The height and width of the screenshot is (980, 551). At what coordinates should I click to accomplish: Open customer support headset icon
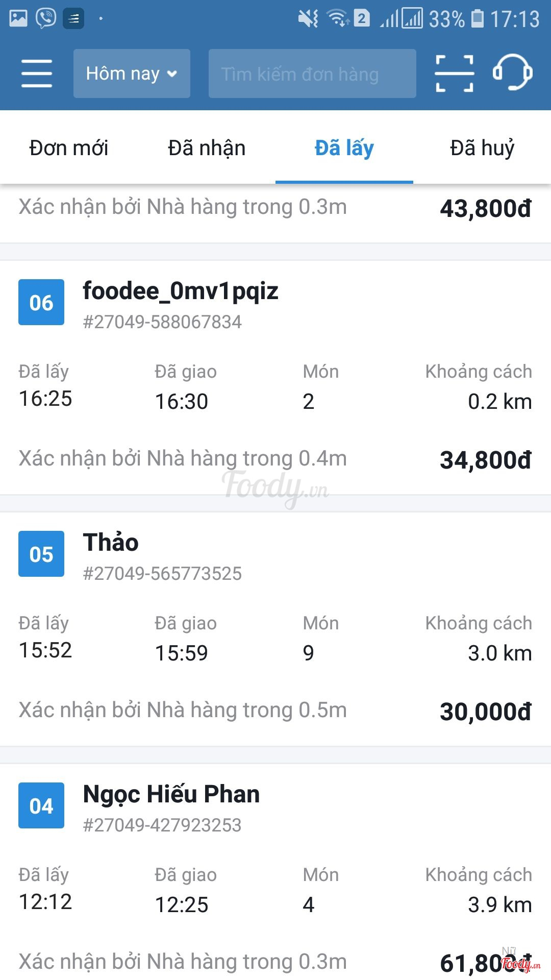point(512,72)
